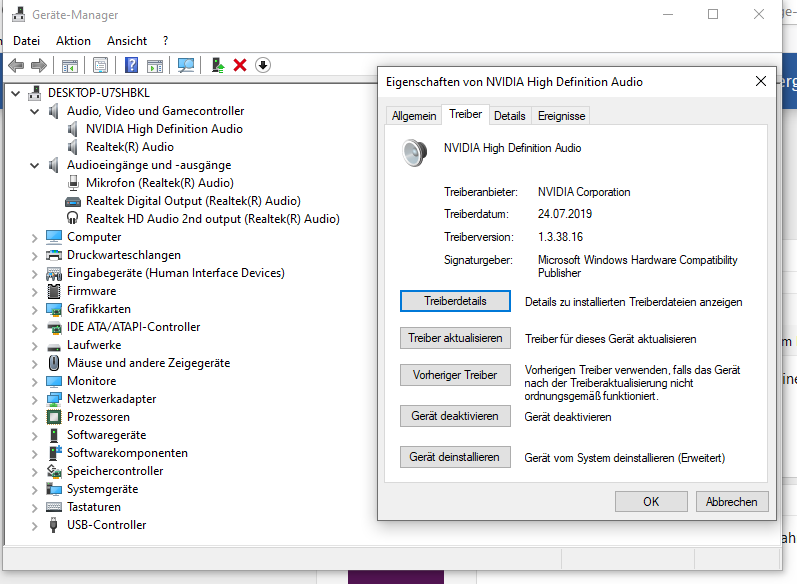Viewport: 797px width, 584px height.
Task: Click the Grafikkarten display adapter icon
Action: click(54, 309)
